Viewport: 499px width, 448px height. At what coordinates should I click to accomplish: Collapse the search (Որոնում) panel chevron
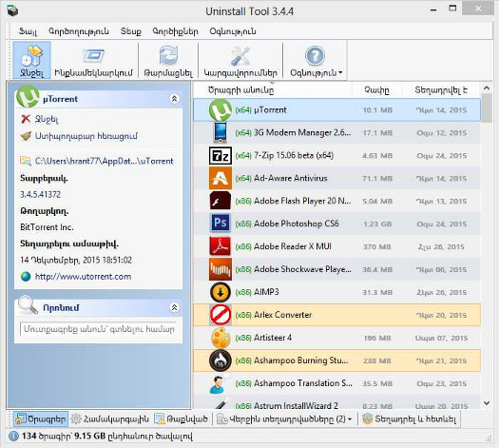(x=174, y=307)
